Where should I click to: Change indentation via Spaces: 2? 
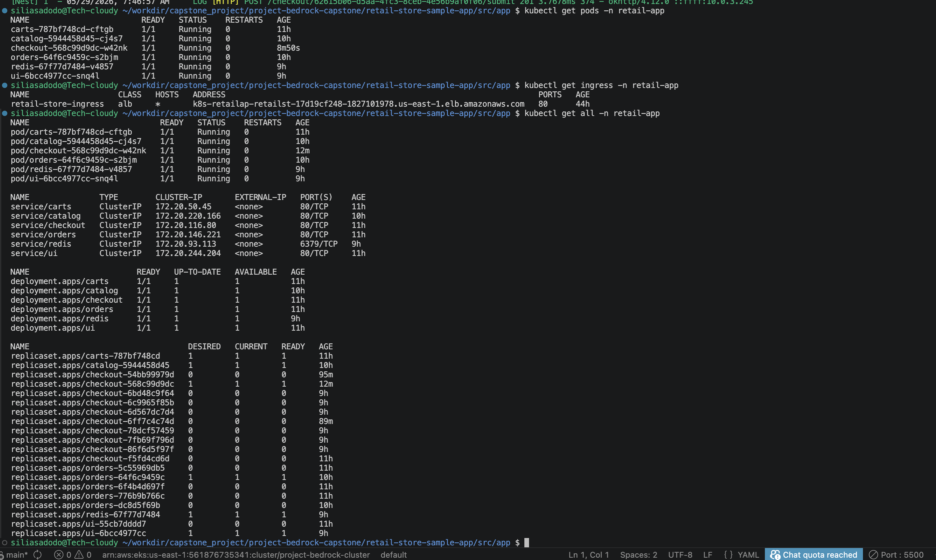click(x=638, y=555)
